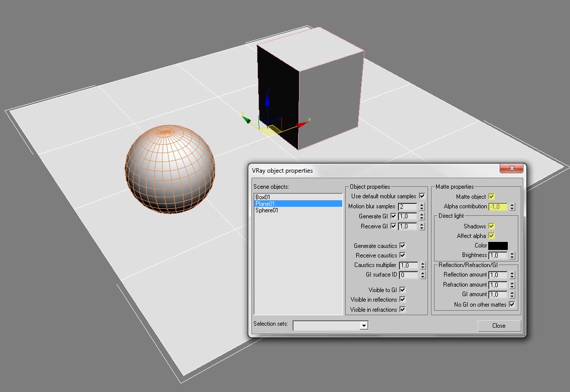The image size is (570, 392).
Task: Toggle No GI on other mattes checkbox
Action: [x=512, y=304]
